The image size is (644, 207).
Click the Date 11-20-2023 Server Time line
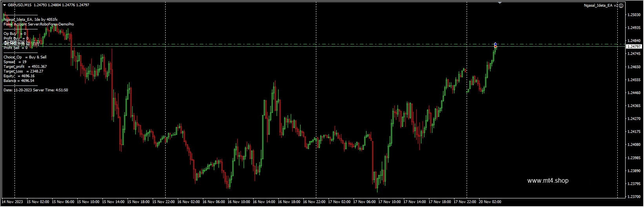point(36,90)
